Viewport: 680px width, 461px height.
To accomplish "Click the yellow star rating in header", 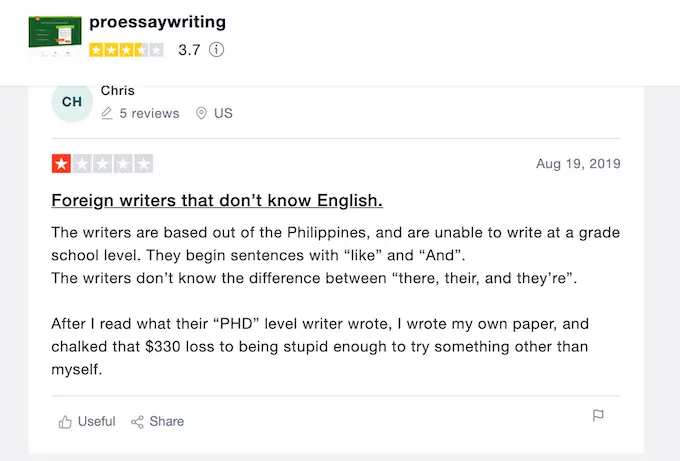I will coord(126,49).
